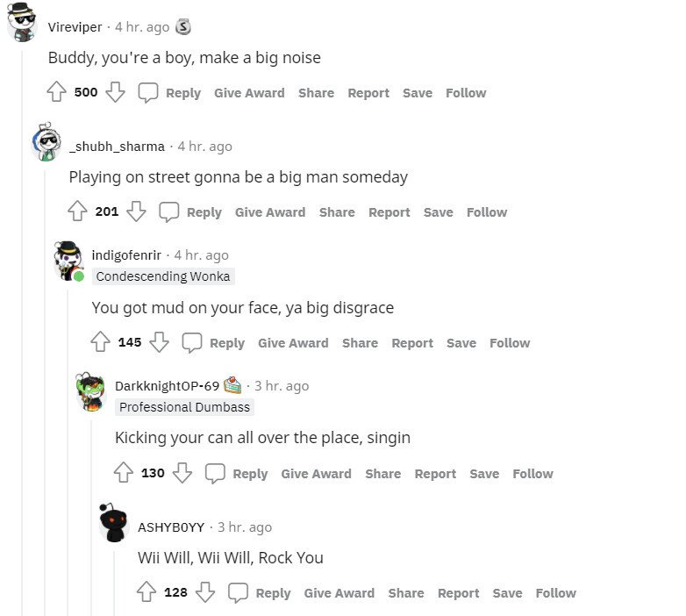Collapse thread using line under ASHYBOYY avatar

pos(114,584)
